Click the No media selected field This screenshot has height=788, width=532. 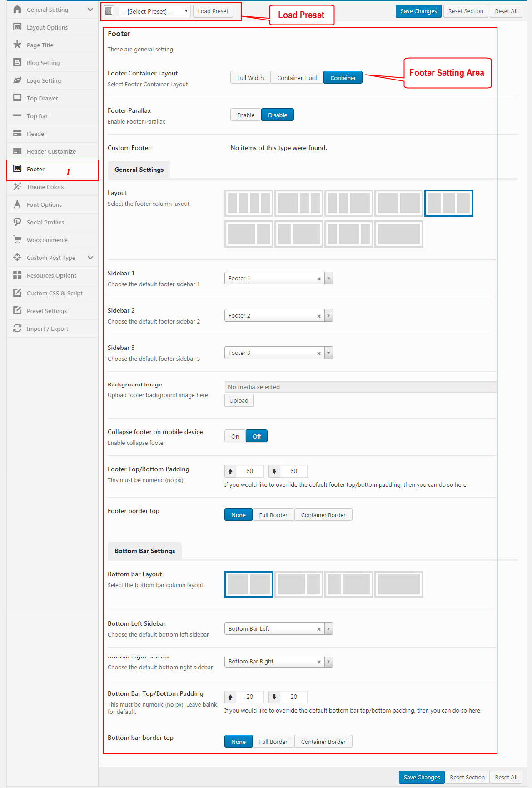coord(360,387)
